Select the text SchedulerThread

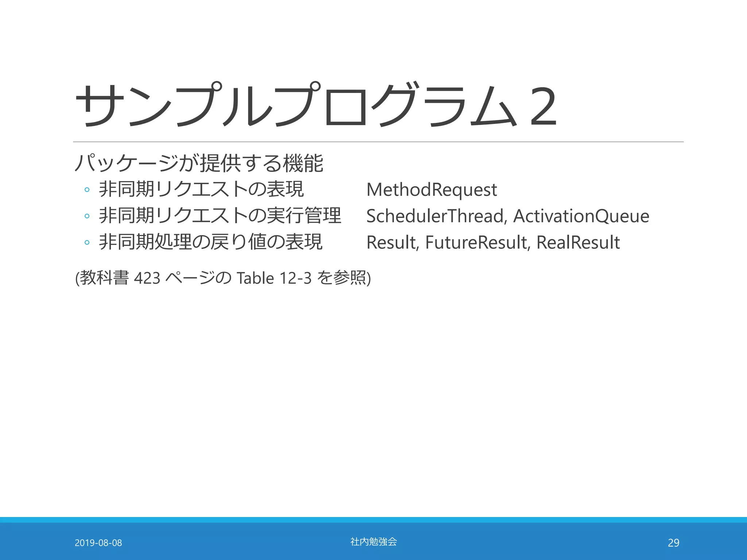(436, 216)
